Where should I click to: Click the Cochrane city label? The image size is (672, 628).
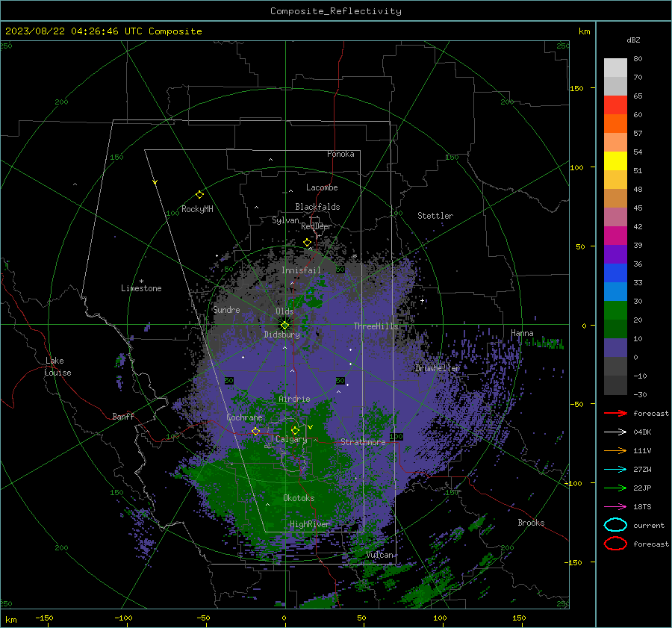pyautogui.click(x=244, y=417)
